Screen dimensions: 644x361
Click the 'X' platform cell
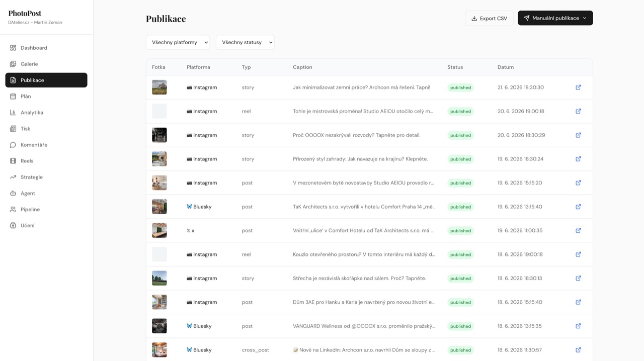[x=190, y=231]
